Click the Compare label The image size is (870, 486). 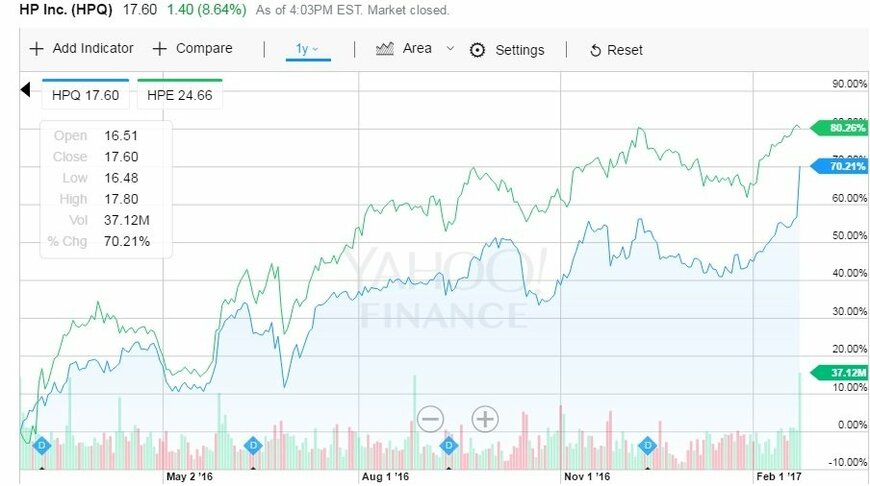(204, 49)
